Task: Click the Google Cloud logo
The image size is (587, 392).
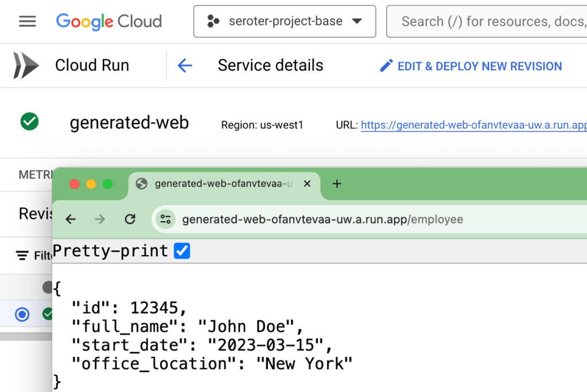Action: pyautogui.click(x=109, y=22)
